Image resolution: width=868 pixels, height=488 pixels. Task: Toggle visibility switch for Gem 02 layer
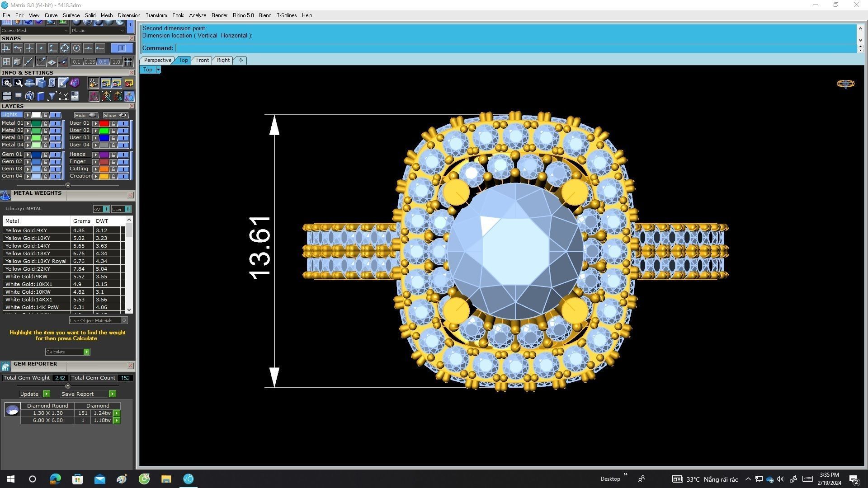tap(55, 161)
